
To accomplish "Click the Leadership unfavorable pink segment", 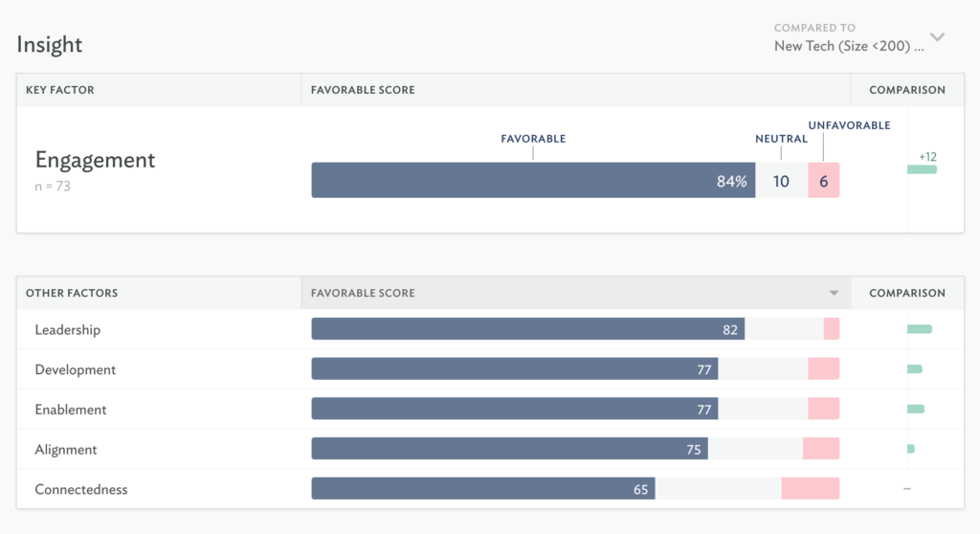I will click(832, 329).
